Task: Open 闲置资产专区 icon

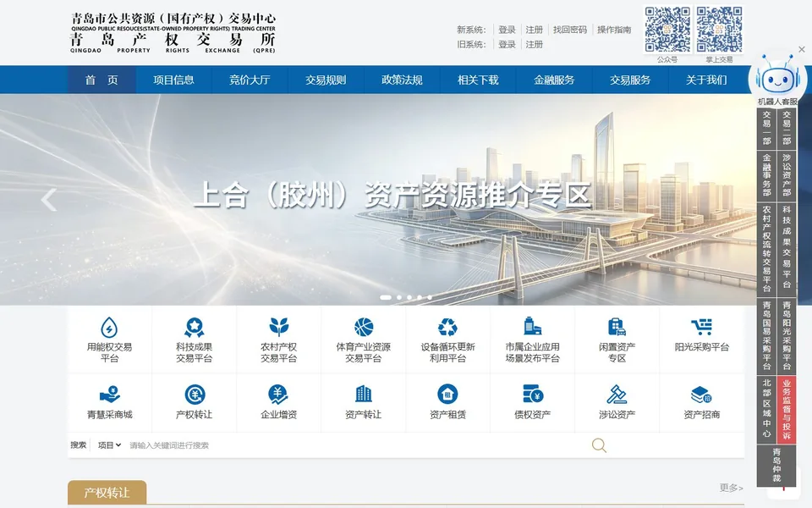Action: point(617,327)
